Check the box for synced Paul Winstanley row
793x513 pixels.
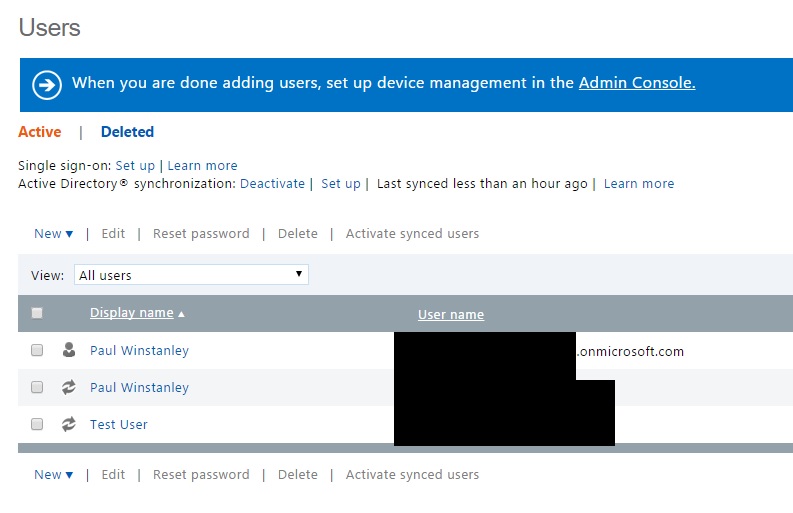pos(37,387)
